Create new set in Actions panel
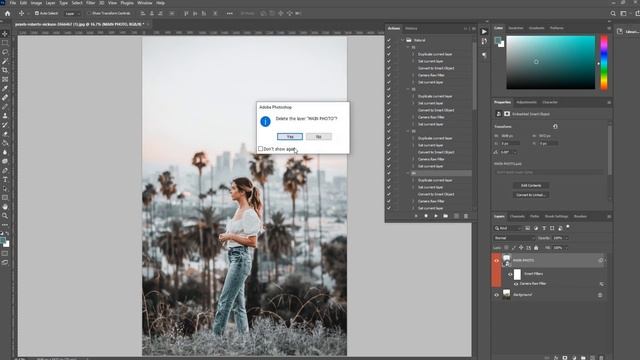Screen dimensions: 640x360 point(446,216)
